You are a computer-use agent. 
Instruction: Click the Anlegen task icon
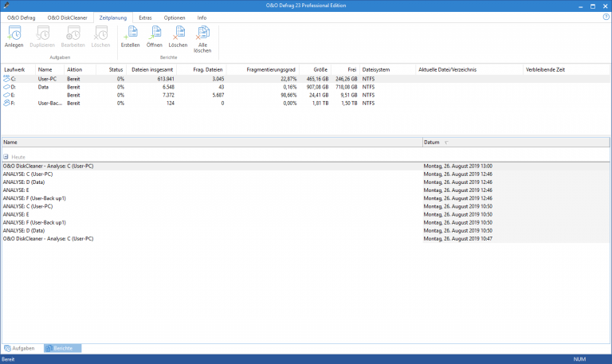pos(14,35)
